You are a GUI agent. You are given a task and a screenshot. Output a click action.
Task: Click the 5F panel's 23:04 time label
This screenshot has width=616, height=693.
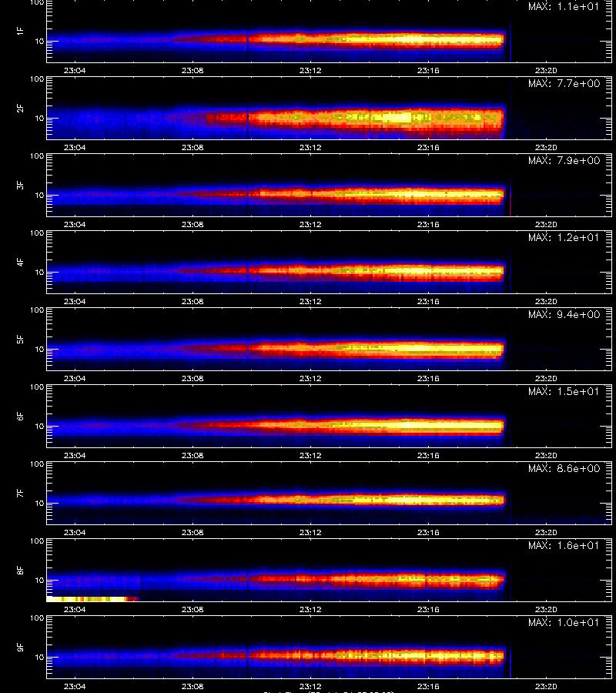pyautogui.click(x=75, y=378)
